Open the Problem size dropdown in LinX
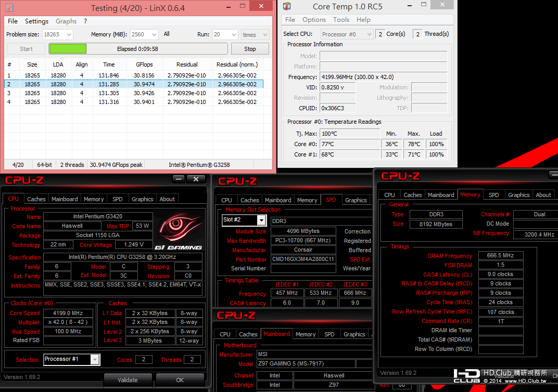 [58, 34]
